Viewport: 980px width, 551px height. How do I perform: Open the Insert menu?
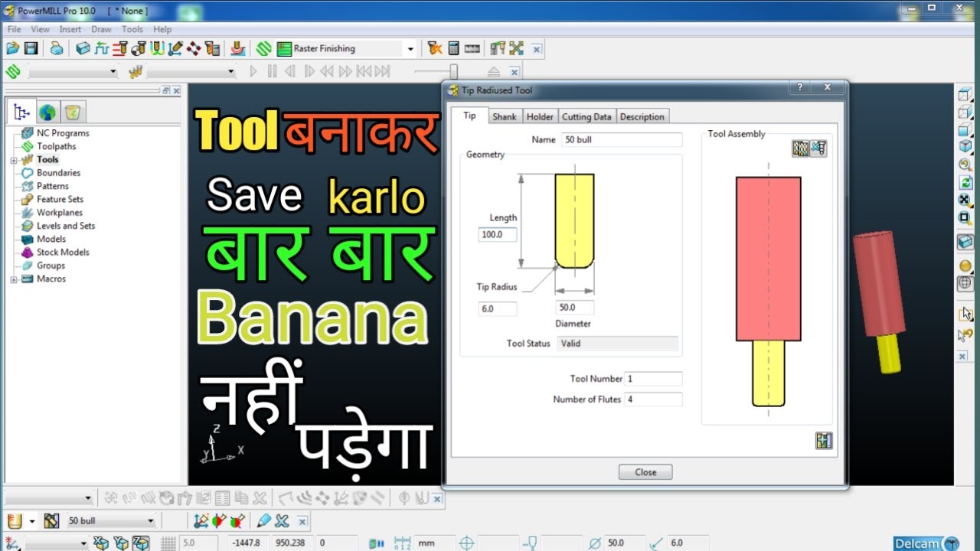pyautogui.click(x=70, y=29)
